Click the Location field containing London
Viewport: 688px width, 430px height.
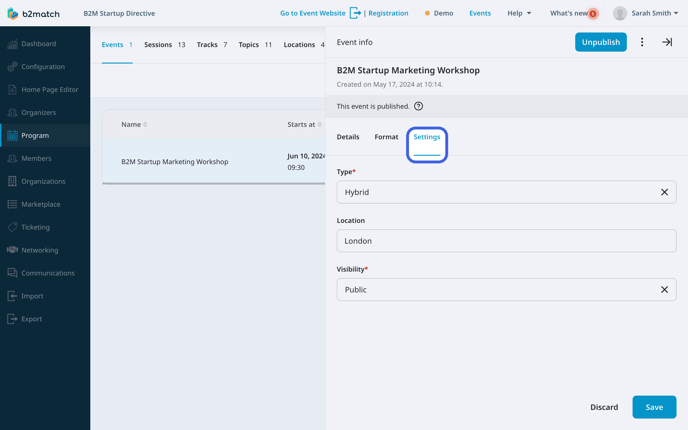point(506,241)
